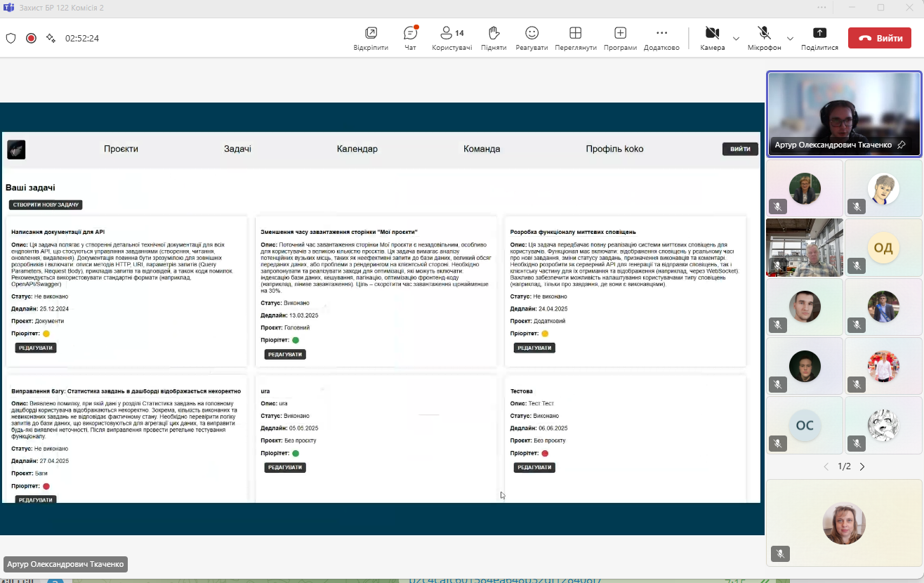The image size is (924, 583).
Task: Share screen using Поділитися icon
Action: tap(819, 38)
